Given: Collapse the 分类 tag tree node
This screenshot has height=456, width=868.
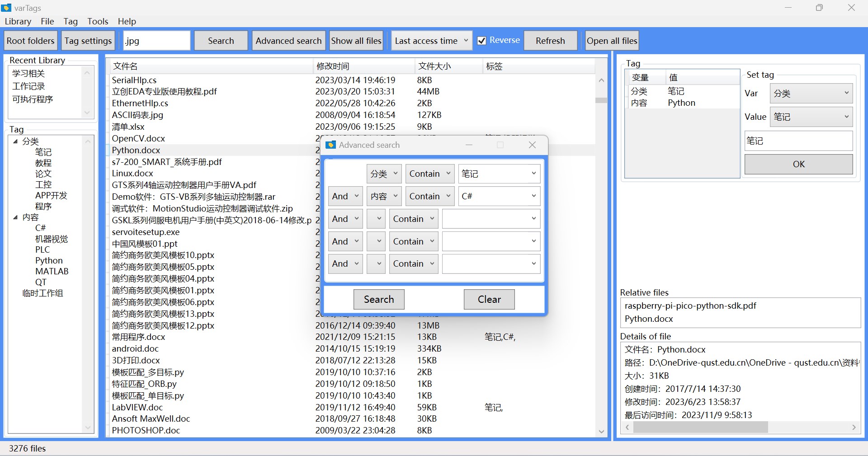Looking at the screenshot, I should click(x=15, y=141).
